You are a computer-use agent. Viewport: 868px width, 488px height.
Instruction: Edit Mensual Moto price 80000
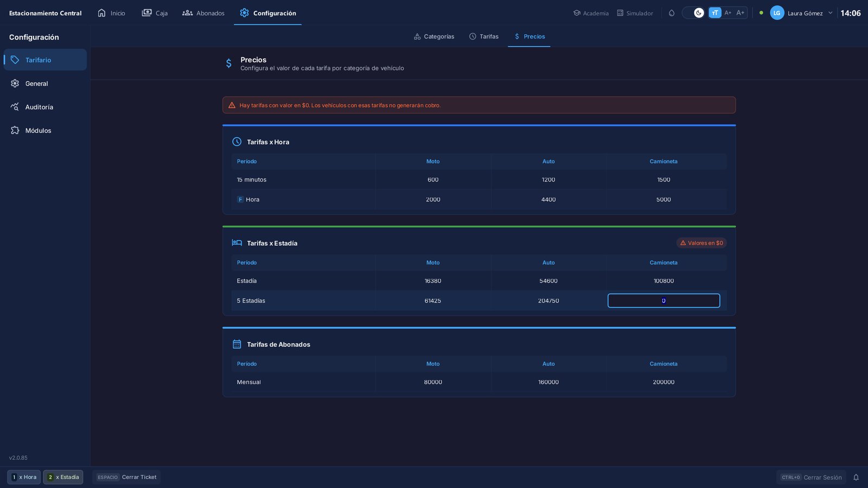433,382
